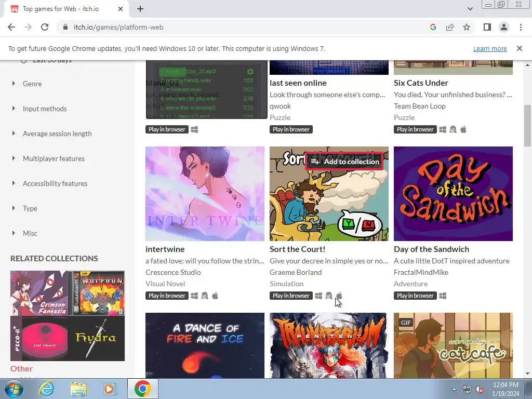Open the browser side panel
This screenshot has width=532, height=399.
(487, 27)
